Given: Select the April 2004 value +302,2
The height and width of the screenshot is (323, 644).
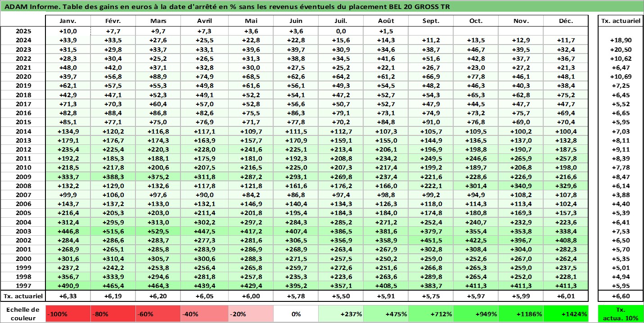Looking at the screenshot, I should pos(205,222).
